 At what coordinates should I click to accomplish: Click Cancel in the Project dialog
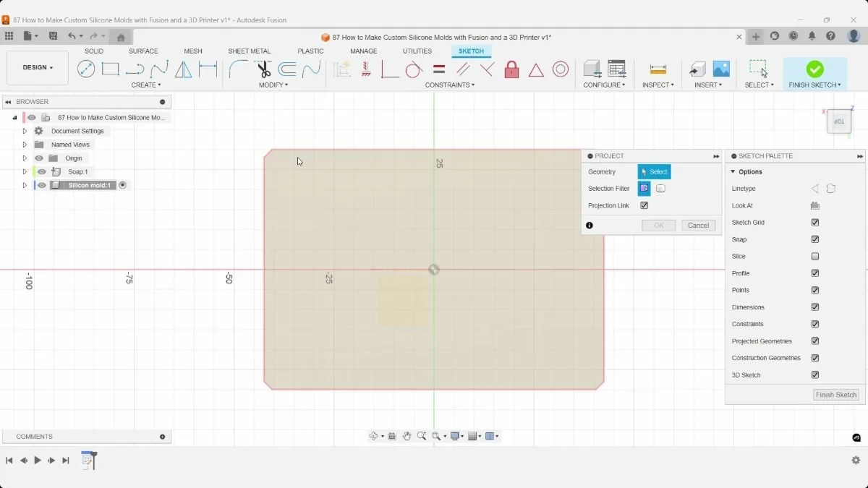698,226
